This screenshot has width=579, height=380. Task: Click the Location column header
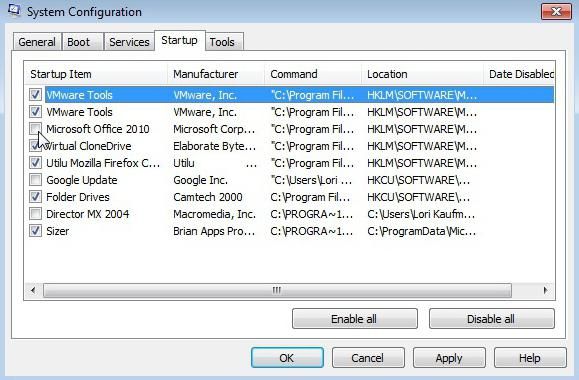[422, 74]
